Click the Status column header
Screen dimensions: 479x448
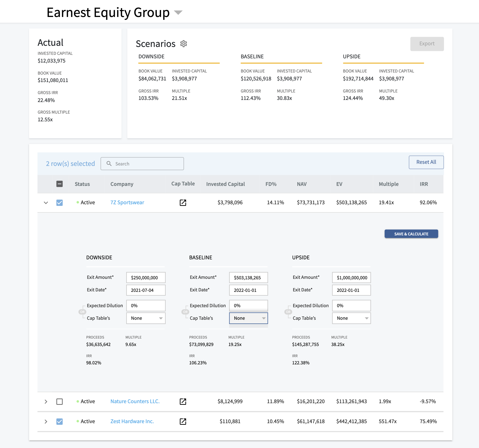point(82,184)
